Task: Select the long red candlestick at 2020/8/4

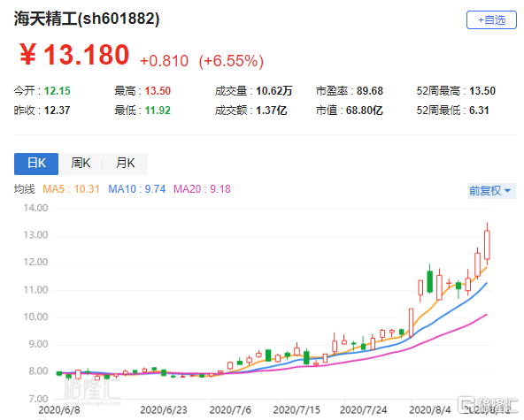Action: (x=411, y=323)
